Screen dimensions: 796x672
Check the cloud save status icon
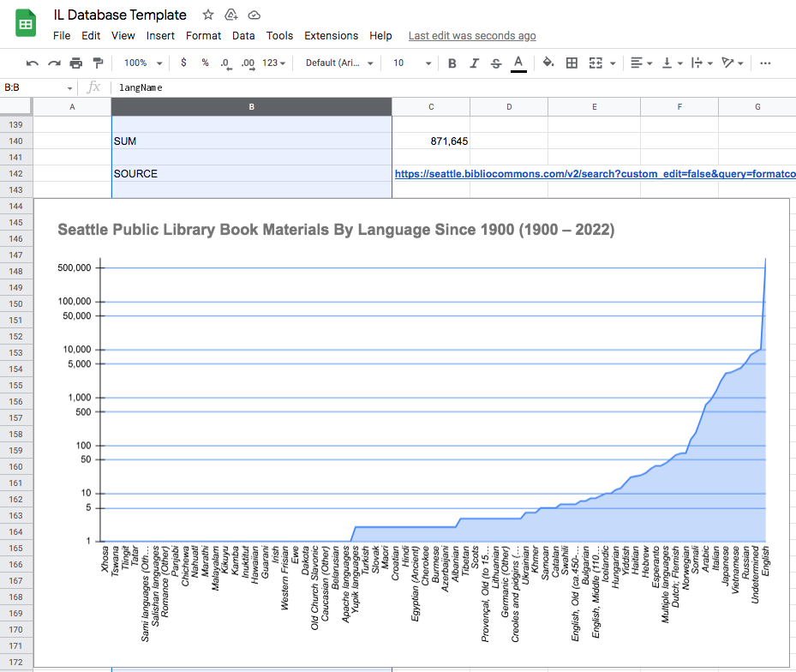pos(254,15)
